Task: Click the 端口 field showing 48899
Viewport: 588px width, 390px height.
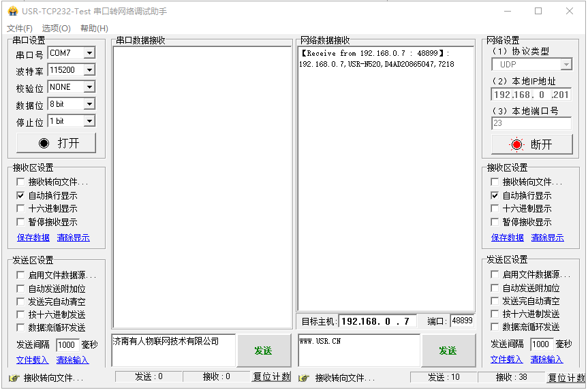Action: (462, 321)
